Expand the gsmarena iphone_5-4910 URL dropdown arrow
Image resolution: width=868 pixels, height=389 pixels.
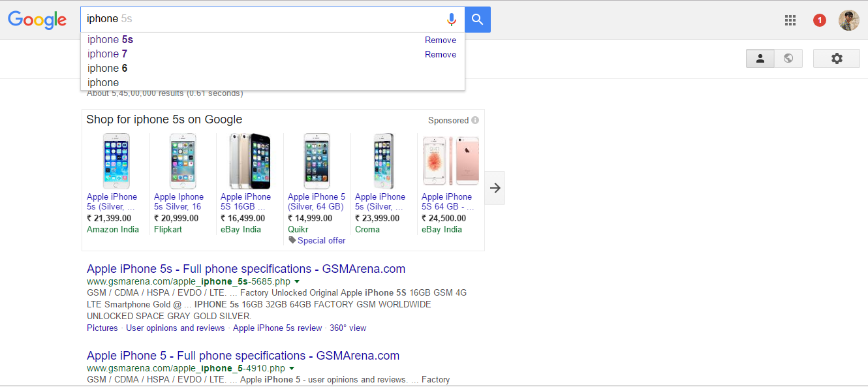pos(292,369)
